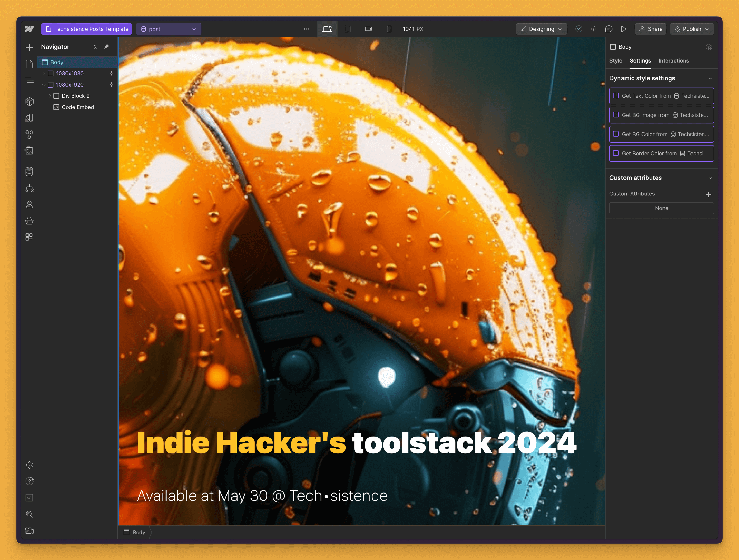Click the Preview play icon
The image size is (739, 560).
tap(623, 29)
